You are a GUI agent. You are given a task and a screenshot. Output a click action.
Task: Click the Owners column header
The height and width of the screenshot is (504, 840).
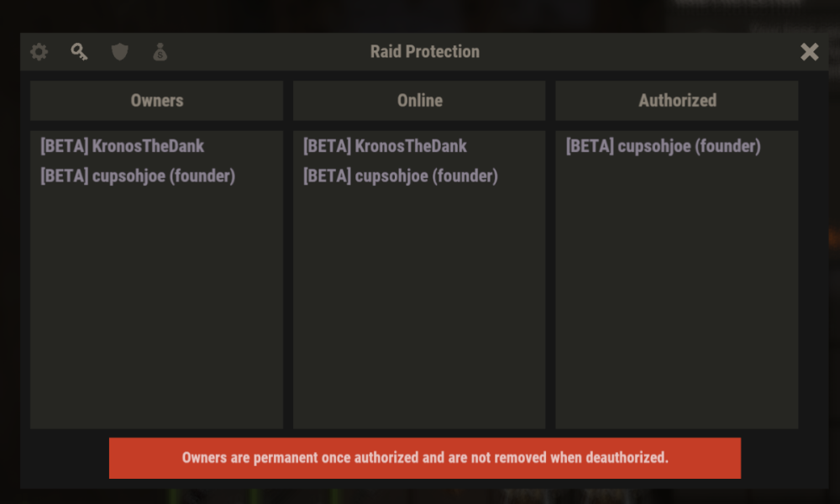pyautogui.click(x=157, y=101)
